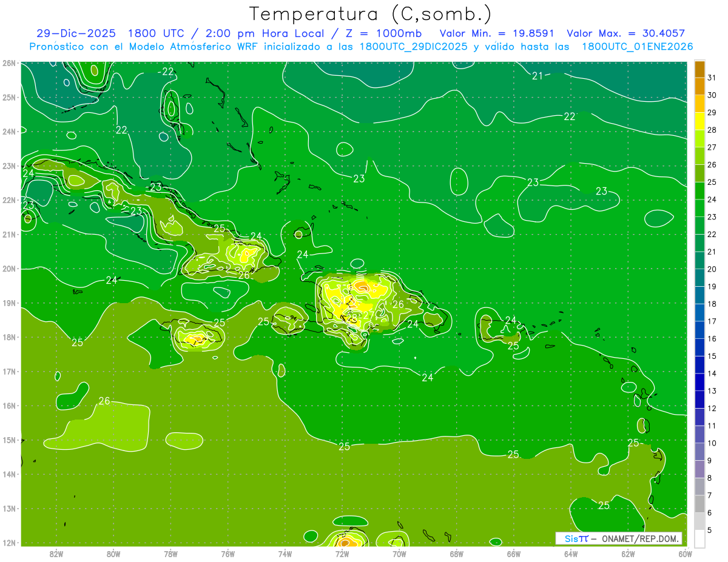Viewport: 728px width, 562px height.
Task: Click the "68W" longitude axis label
Action: [457, 554]
